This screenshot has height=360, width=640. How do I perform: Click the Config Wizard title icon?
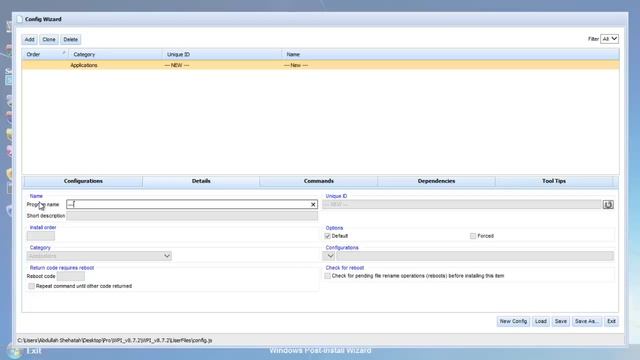tap(20, 19)
